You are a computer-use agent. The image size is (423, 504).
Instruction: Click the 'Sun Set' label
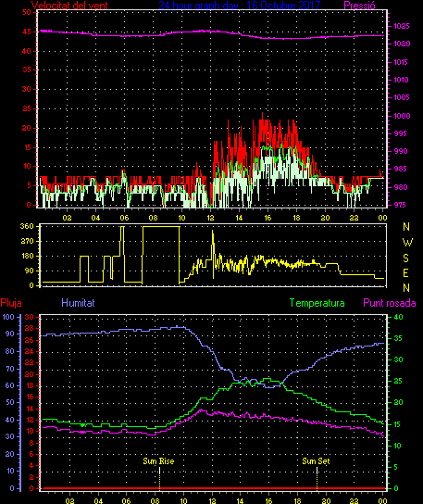click(316, 461)
